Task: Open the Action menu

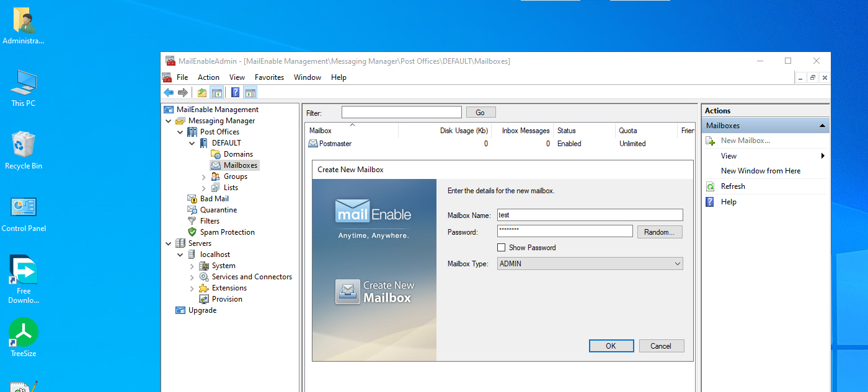Action: pos(208,77)
